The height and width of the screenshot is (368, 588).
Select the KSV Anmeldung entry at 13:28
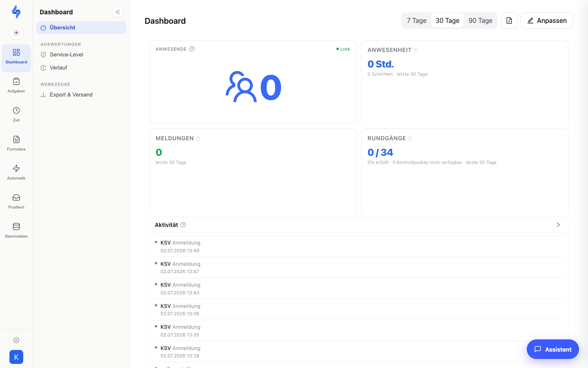click(x=359, y=352)
